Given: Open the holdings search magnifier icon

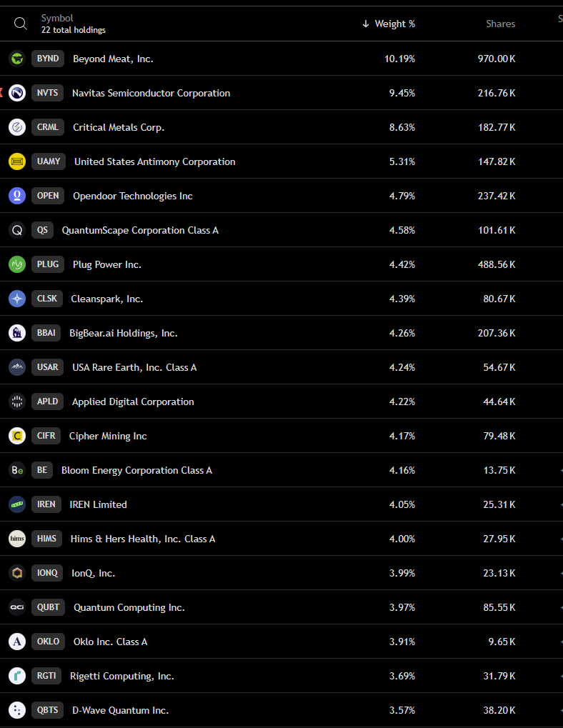Looking at the screenshot, I should coord(21,23).
